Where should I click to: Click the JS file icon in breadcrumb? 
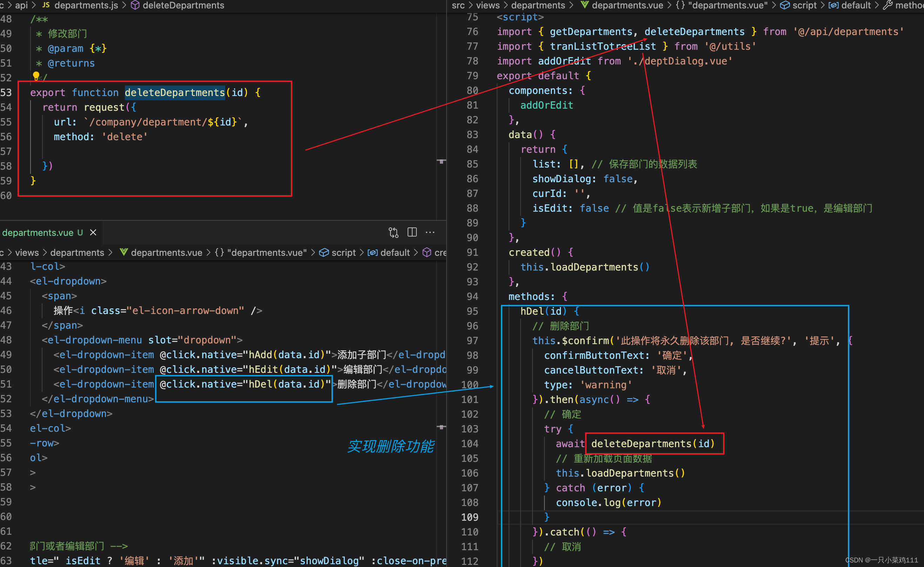(x=46, y=5)
